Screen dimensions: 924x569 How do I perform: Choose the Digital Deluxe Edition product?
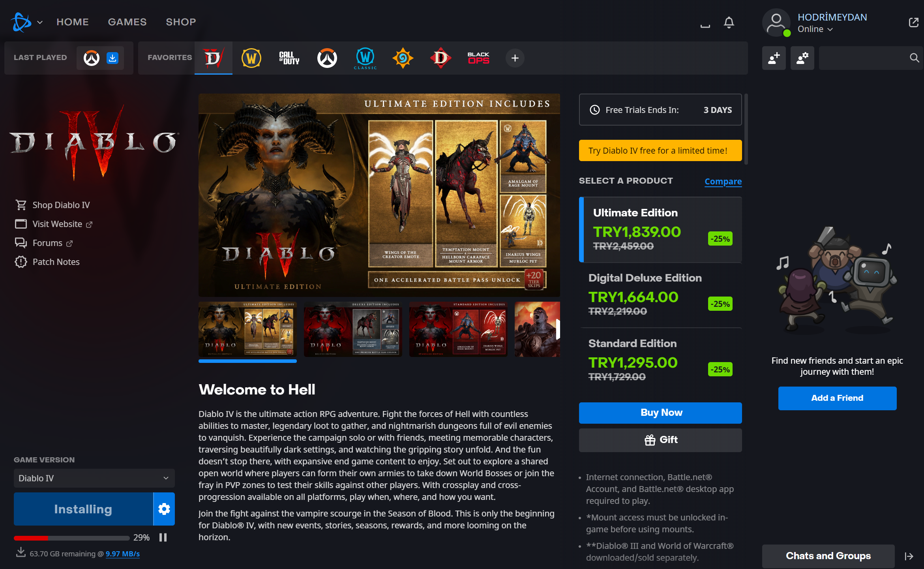pos(660,295)
